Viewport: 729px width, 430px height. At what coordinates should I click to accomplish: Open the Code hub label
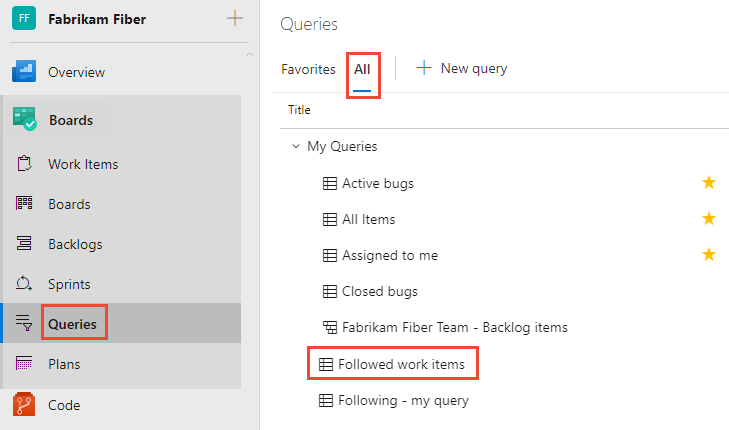(x=64, y=405)
